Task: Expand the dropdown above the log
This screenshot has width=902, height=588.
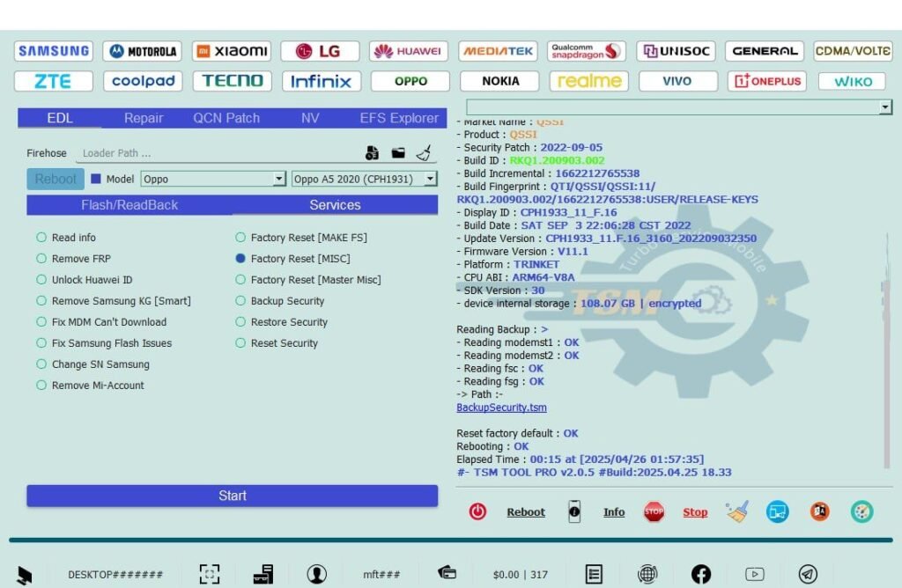Action: coord(679,107)
